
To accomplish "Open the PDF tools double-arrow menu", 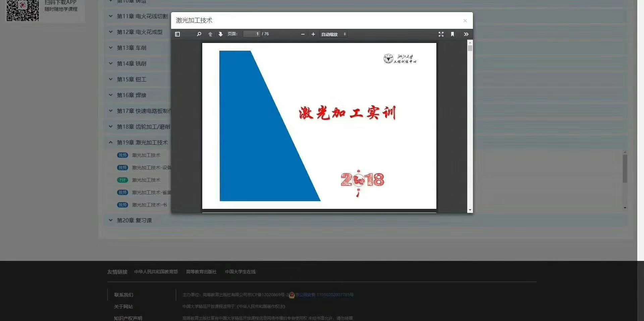I will pyautogui.click(x=466, y=34).
